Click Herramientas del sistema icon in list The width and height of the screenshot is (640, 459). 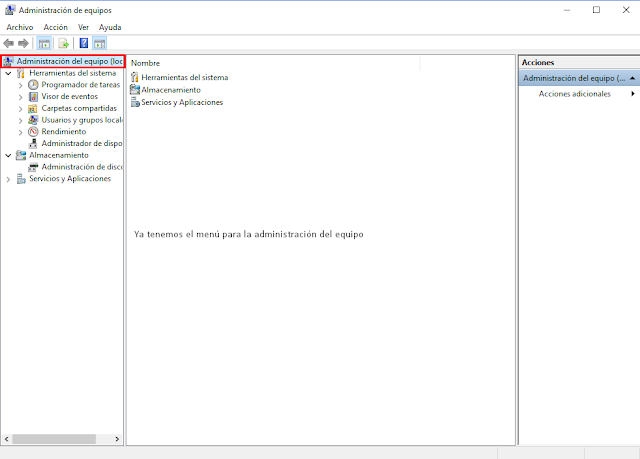tap(135, 77)
